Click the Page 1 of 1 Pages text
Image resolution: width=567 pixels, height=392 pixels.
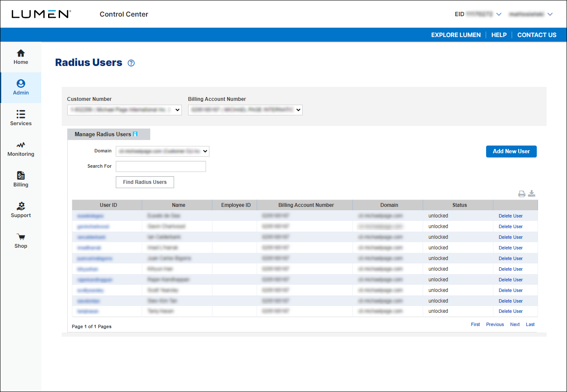click(x=92, y=326)
